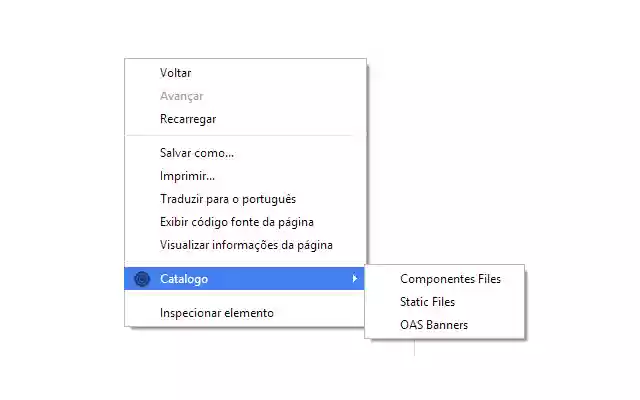
Task: Open the Salvar como... option
Action: click(196, 153)
